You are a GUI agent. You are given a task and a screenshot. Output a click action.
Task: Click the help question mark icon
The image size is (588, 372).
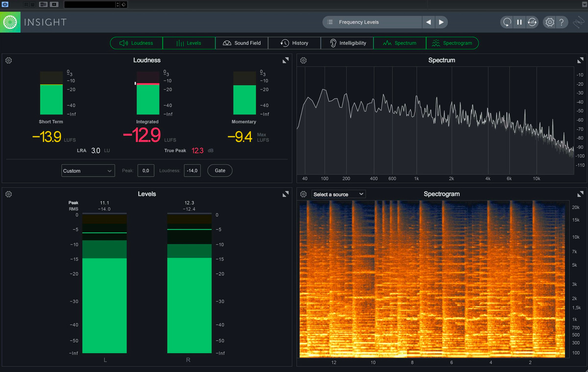[x=562, y=22]
